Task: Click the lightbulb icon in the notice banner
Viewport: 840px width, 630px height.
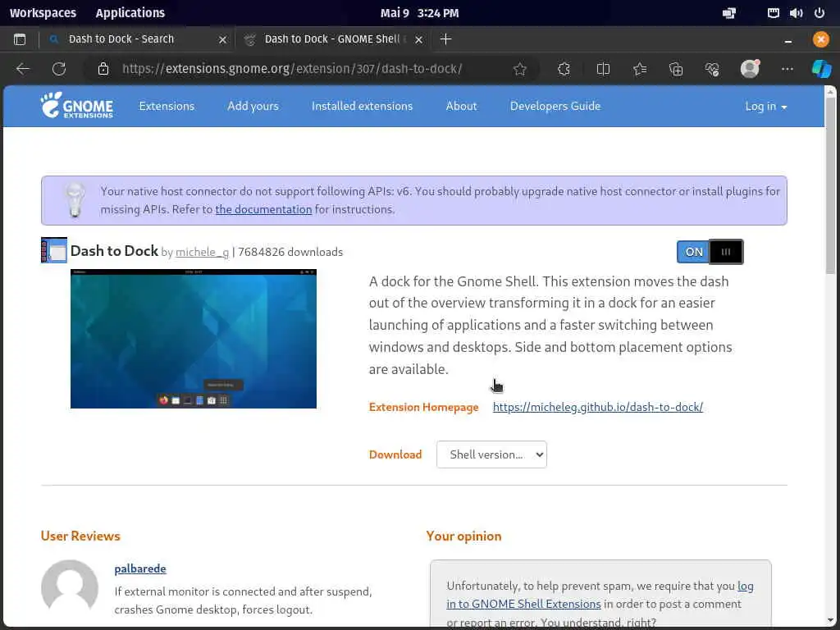Action: pos(75,200)
